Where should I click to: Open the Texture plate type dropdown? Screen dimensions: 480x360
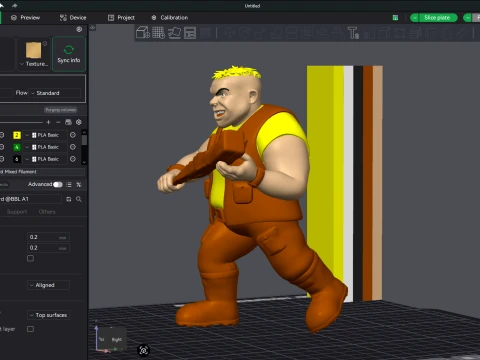(34, 64)
